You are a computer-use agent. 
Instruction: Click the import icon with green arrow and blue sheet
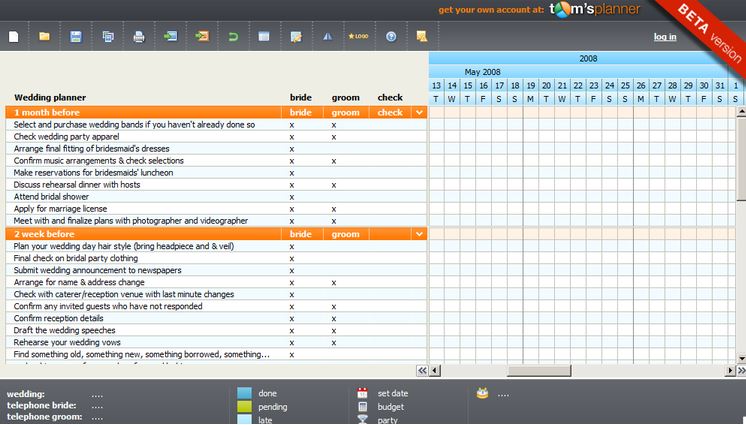click(170, 36)
